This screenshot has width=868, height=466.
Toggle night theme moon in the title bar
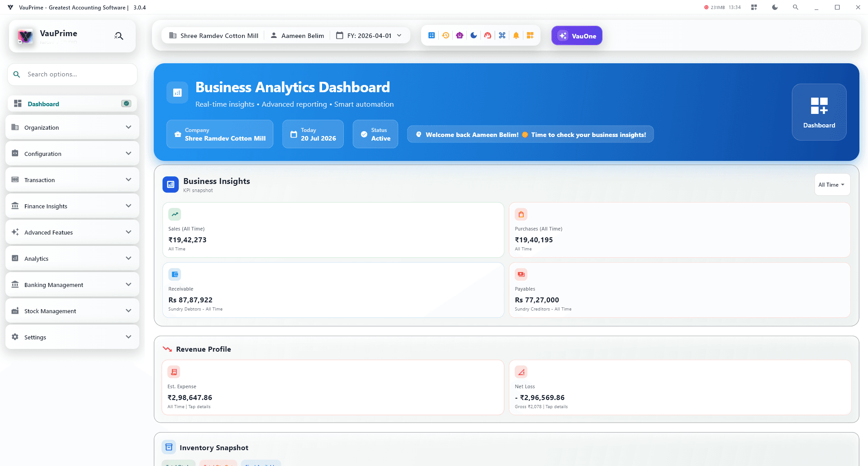coord(775,7)
